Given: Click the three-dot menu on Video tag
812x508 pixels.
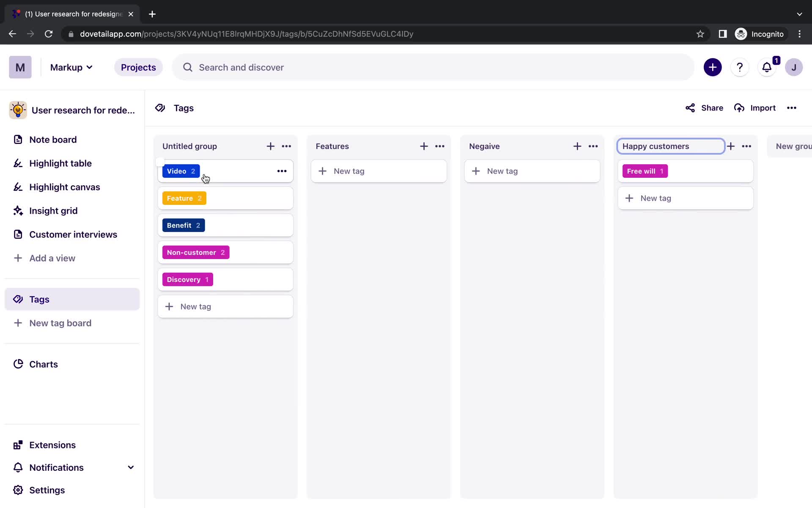Looking at the screenshot, I should point(282,171).
